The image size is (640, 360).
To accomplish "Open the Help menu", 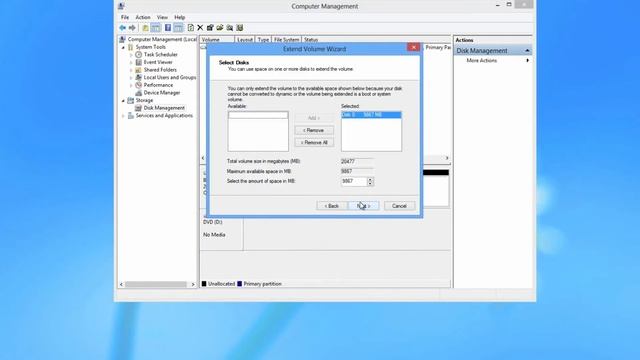I will click(180, 17).
